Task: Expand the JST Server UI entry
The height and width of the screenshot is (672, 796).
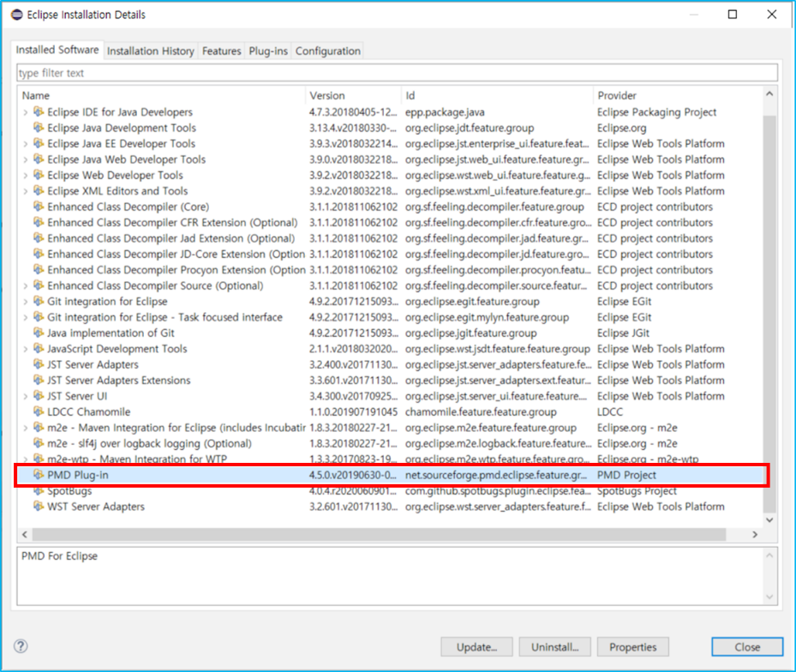Action: coord(25,396)
